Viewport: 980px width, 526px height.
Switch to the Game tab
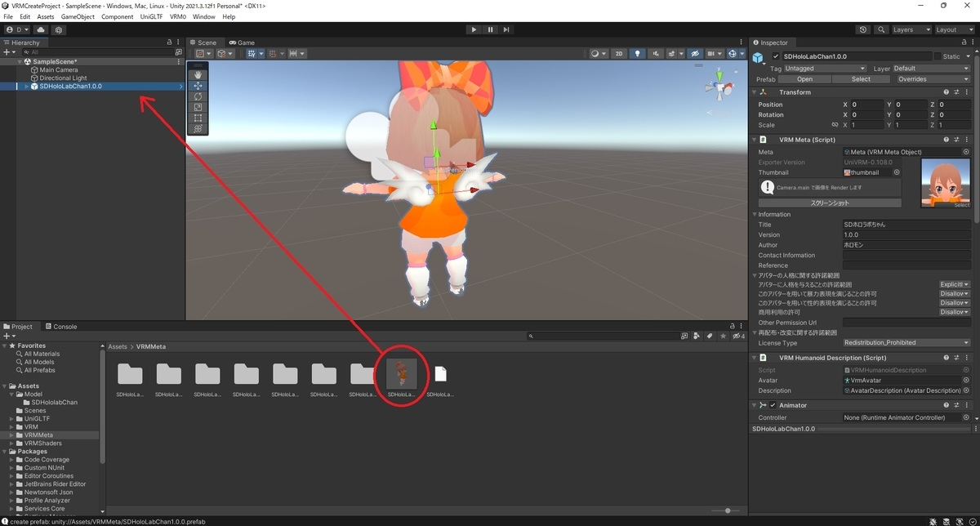[x=242, y=42]
